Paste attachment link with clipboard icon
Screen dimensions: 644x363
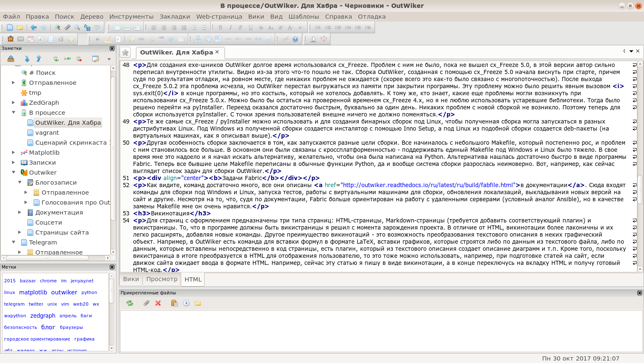(175, 303)
